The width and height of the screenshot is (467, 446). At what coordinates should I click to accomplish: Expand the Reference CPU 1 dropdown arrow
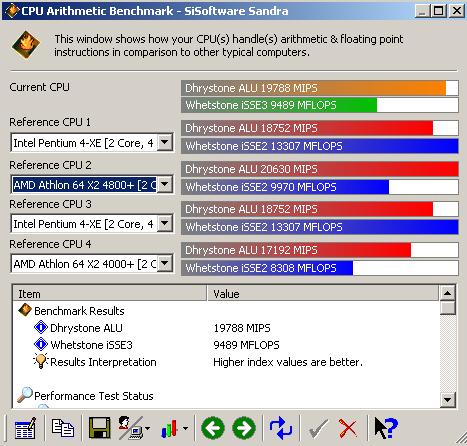click(x=164, y=143)
